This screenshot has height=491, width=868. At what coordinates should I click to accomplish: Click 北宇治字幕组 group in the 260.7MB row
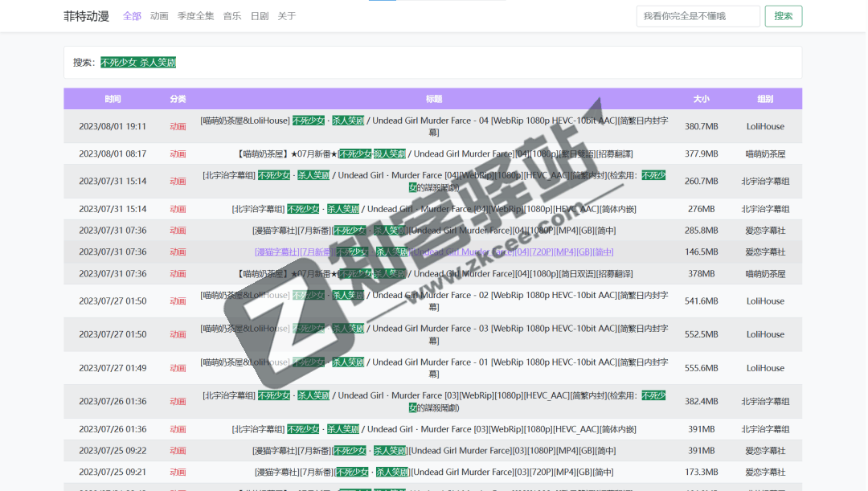765,182
